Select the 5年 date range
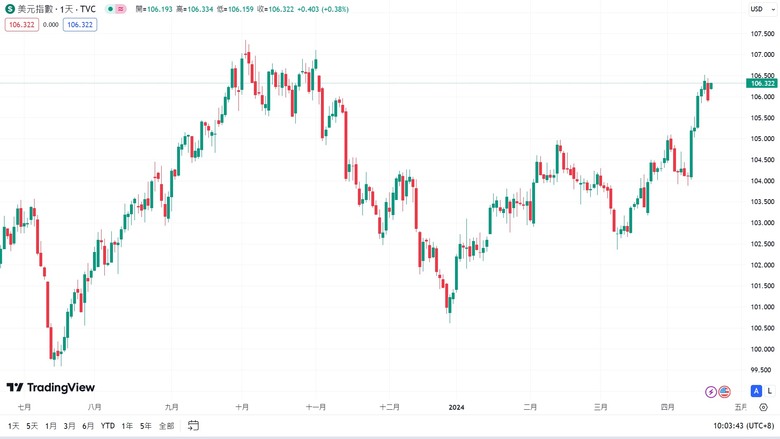The image size is (780, 439). [x=146, y=426]
